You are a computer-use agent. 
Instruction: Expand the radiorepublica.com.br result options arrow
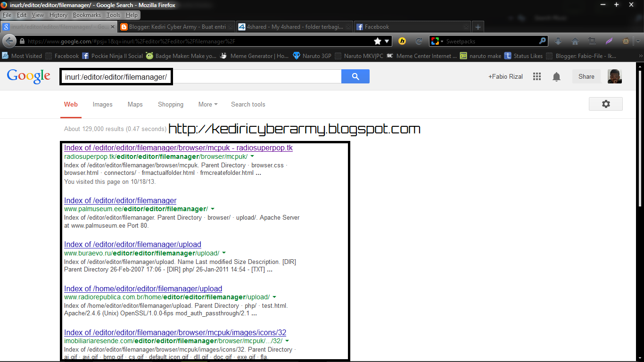pos(274,297)
